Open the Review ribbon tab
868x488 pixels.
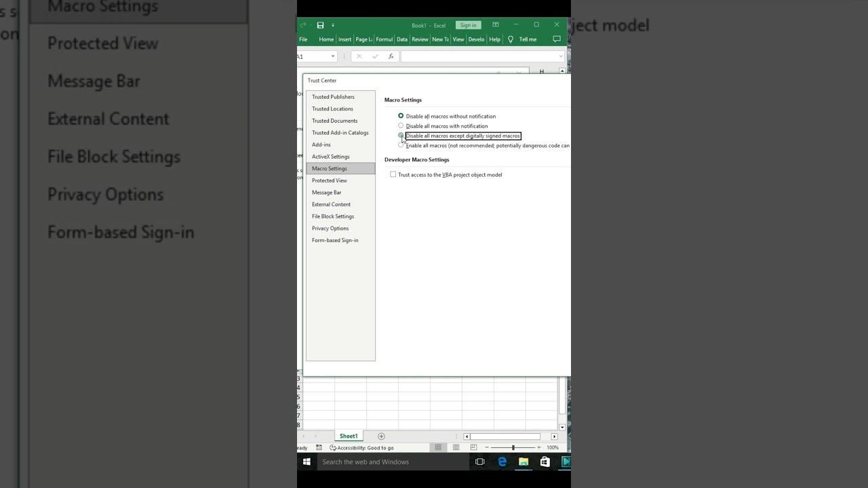pos(420,39)
